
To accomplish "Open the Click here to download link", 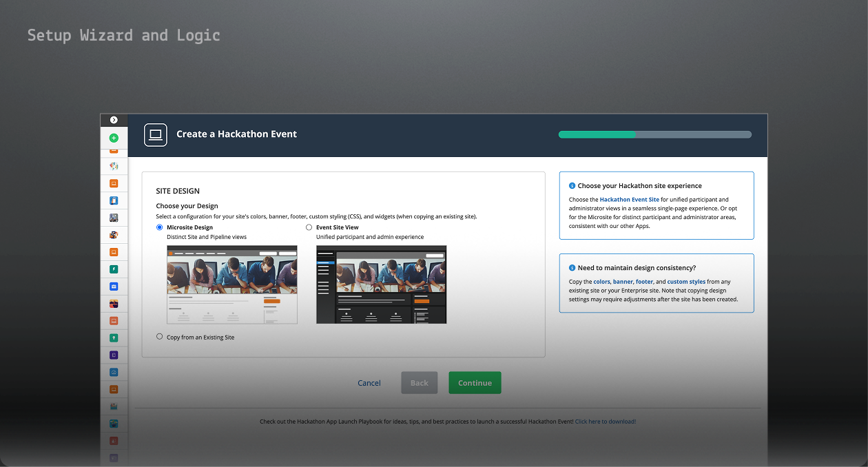I will (606, 422).
